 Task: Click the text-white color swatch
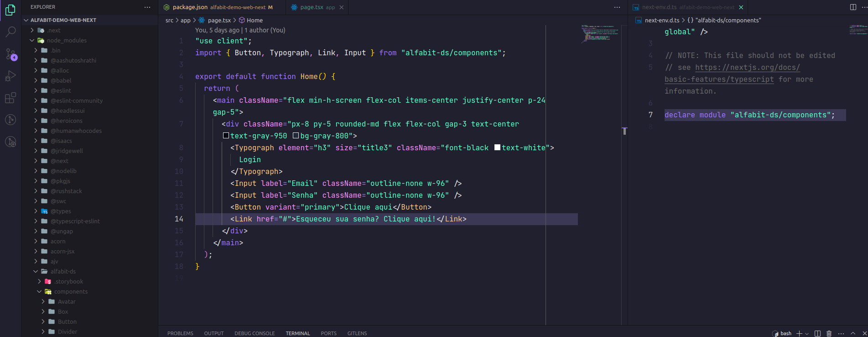tap(498, 147)
